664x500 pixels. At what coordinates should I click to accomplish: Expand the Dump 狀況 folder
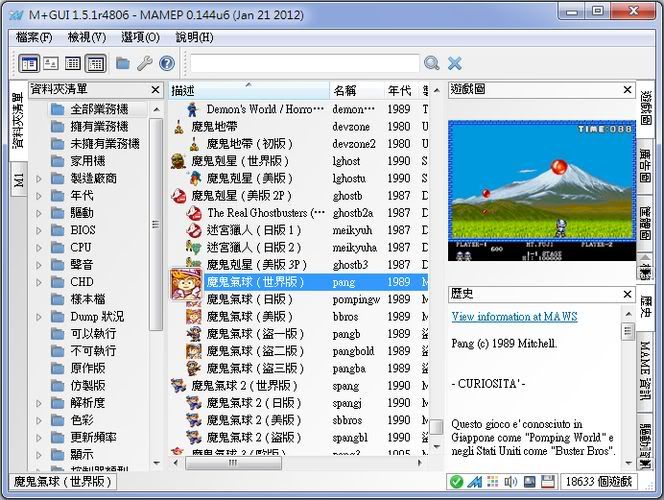39,317
